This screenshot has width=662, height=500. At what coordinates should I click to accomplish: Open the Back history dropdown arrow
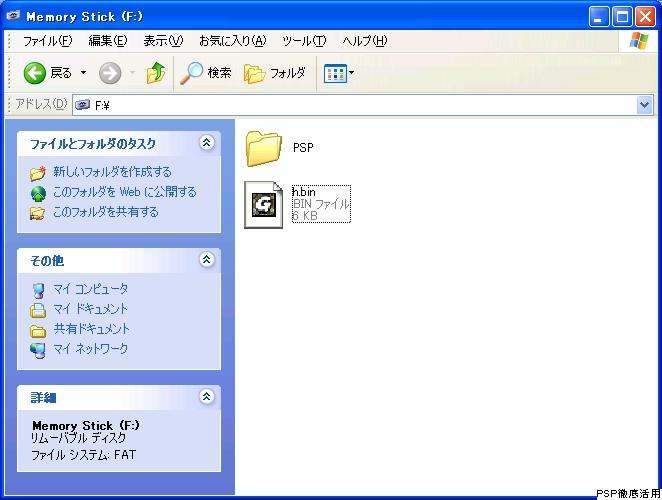pyautogui.click(x=83, y=73)
